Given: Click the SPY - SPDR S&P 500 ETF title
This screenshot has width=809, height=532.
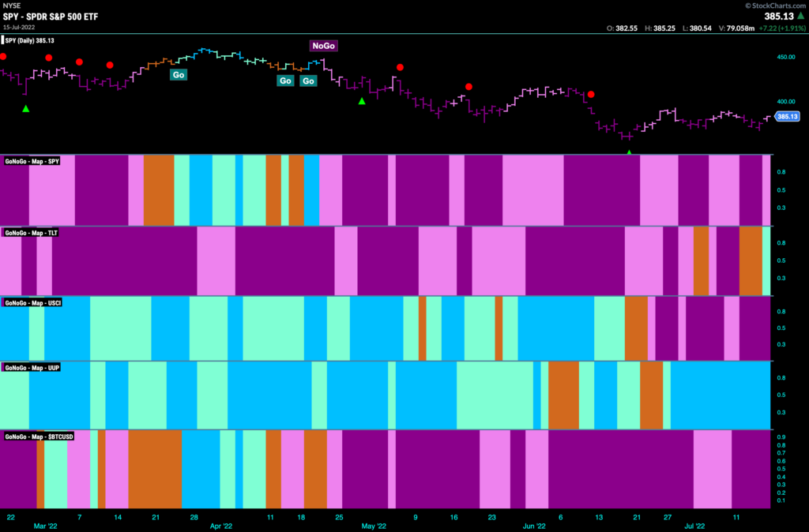Looking at the screenshot, I should 51,17.
